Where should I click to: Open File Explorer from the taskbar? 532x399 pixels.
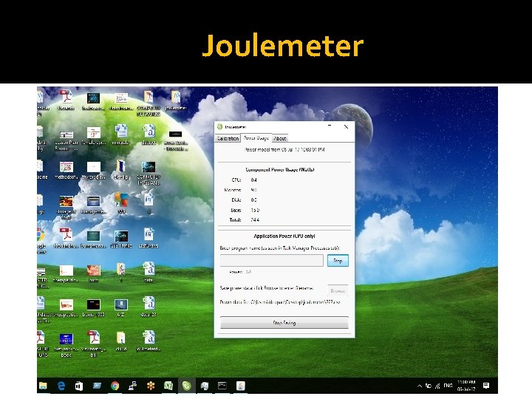(x=43, y=386)
